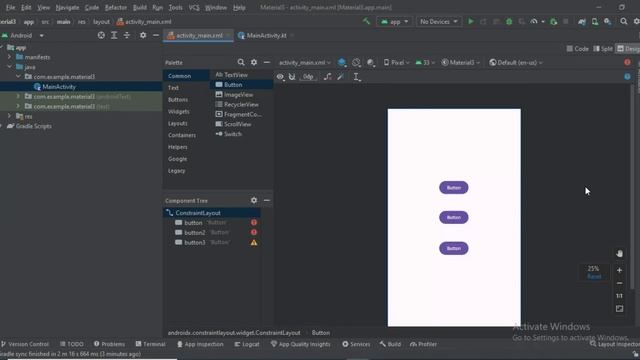Screen dimensions: 640x360
Task: Open the Refactor menu
Action: click(116, 7)
